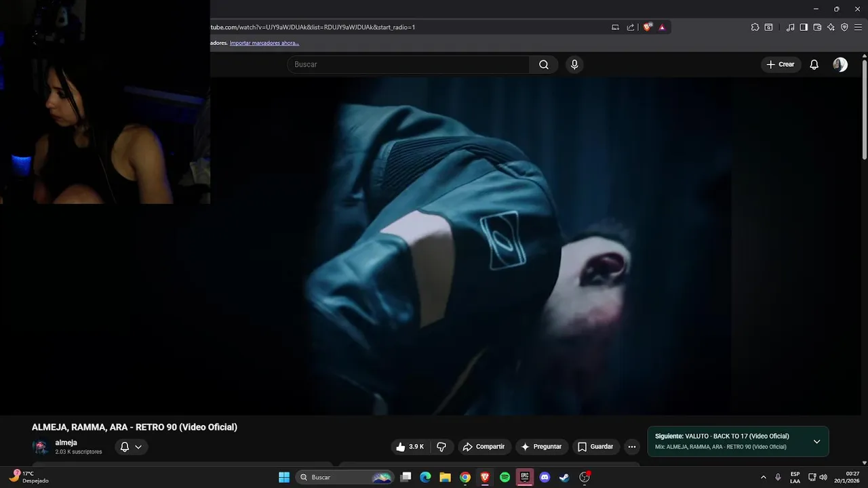The width and height of the screenshot is (868, 488).
Task: Click the share page icon in address bar
Action: [x=631, y=27]
